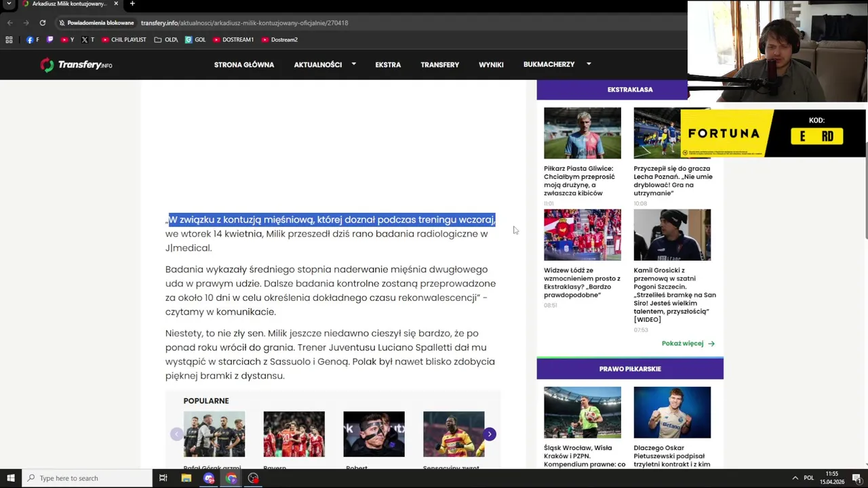
Task: Focus the transfery.info address bar
Action: point(244,22)
